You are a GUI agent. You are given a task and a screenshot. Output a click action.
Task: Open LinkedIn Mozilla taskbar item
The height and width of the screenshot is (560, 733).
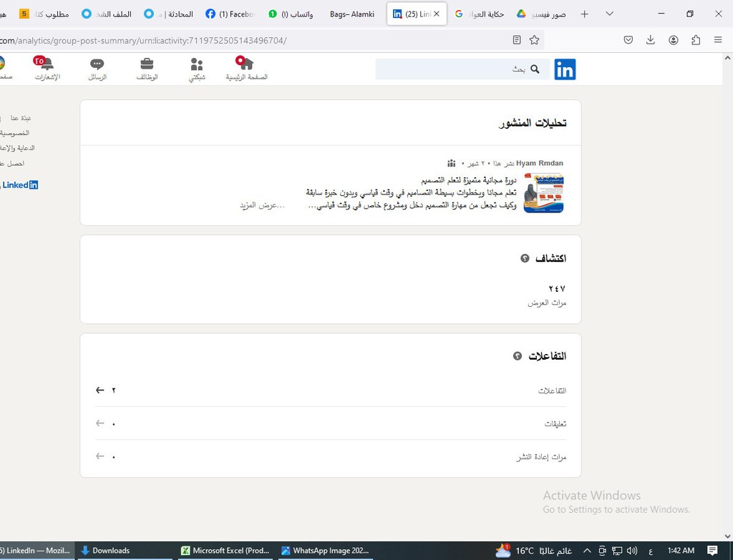(x=37, y=551)
